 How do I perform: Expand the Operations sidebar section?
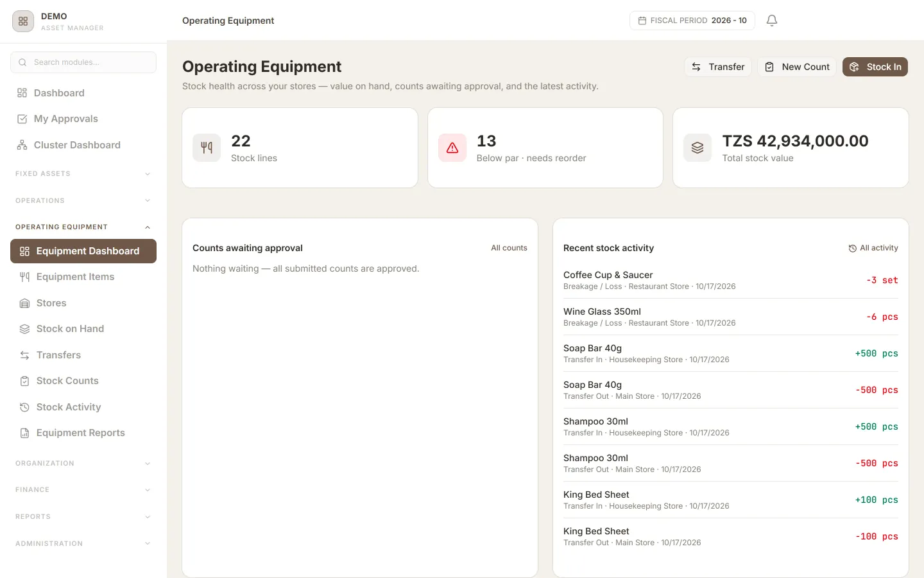click(83, 200)
